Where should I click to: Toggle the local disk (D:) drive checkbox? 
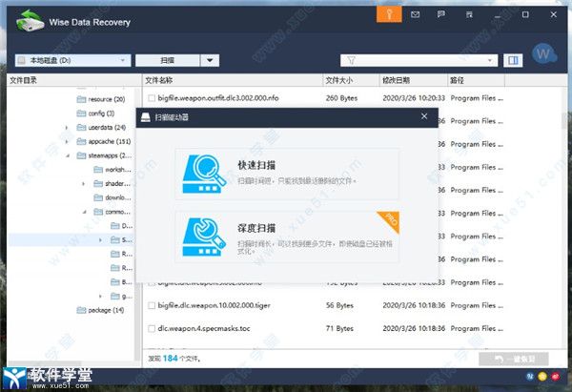(x=22, y=60)
